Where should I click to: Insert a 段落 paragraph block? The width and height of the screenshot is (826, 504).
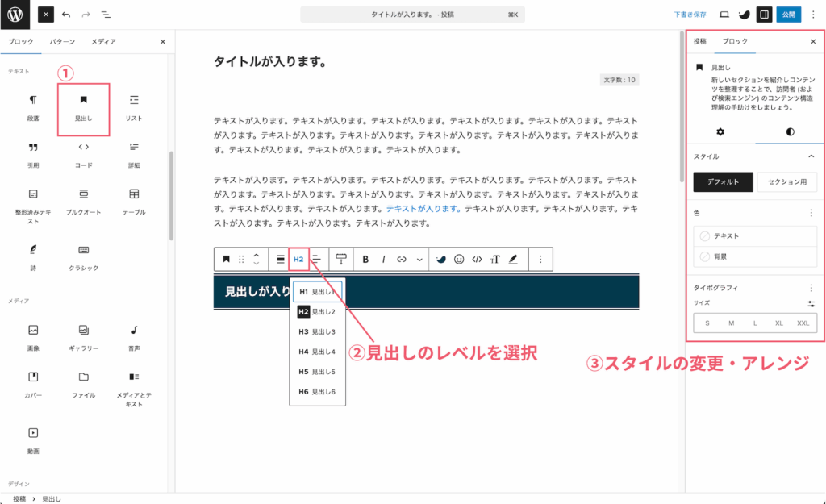coord(33,108)
